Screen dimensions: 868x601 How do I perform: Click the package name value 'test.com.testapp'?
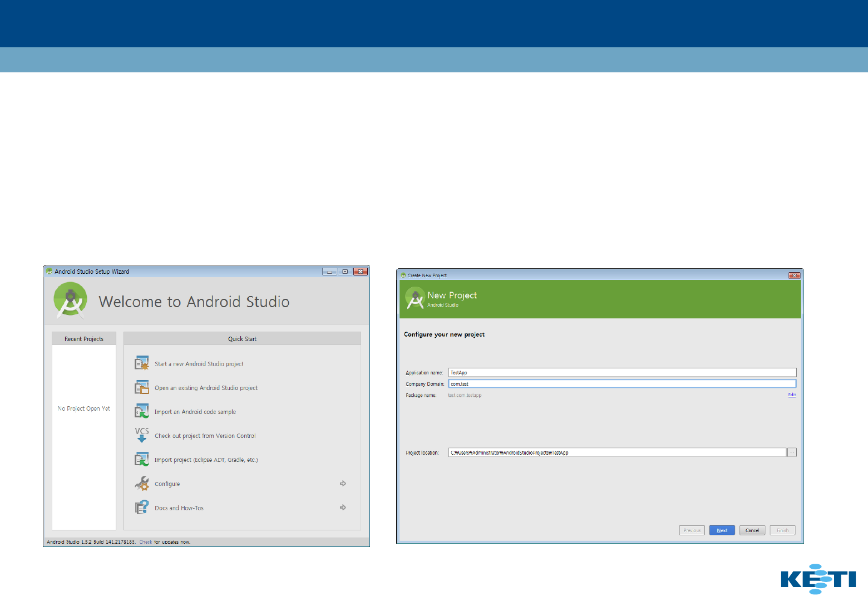[x=465, y=395]
